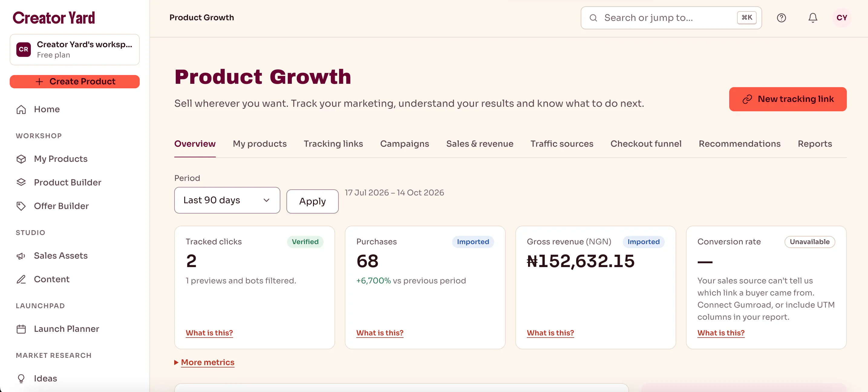Click the Home house icon in sidebar
The height and width of the screenshot is (392, 868).
pos(21,109)
